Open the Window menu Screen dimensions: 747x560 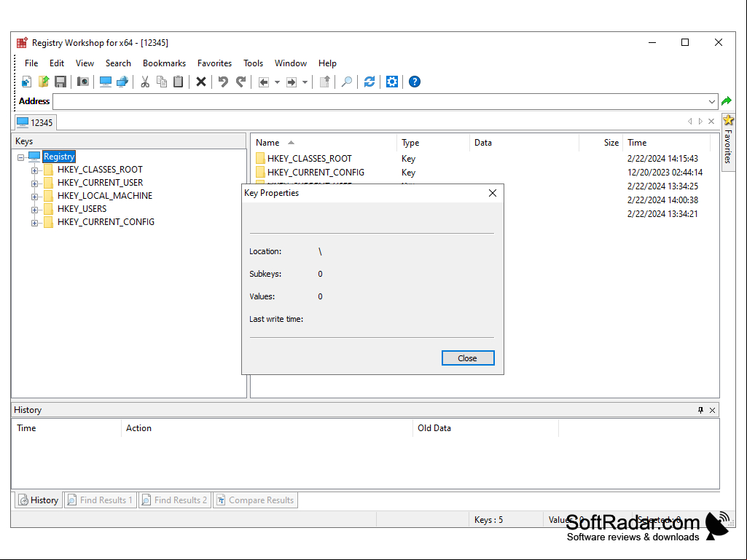(x=291, y=63)
